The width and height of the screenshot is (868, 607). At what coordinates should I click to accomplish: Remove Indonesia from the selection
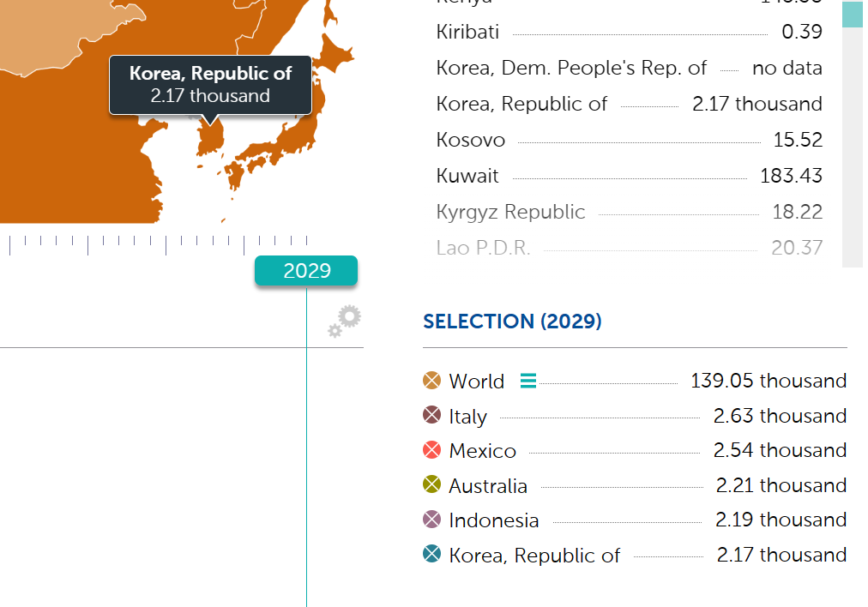(x=432, y=520)
